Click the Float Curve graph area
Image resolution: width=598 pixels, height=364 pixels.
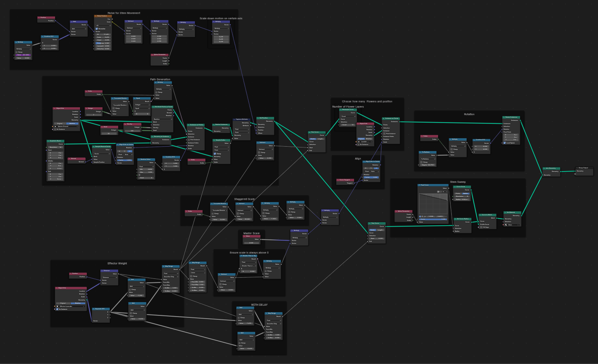(x=433, y=204)
